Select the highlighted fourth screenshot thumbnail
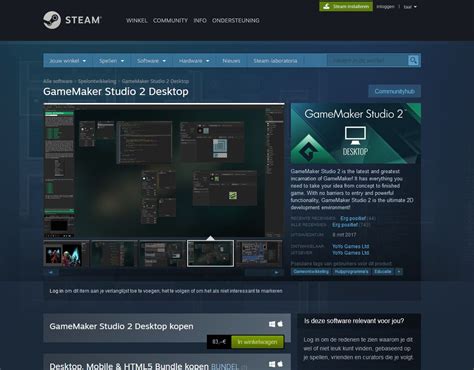The image size is (474, 370). [210, 254]
